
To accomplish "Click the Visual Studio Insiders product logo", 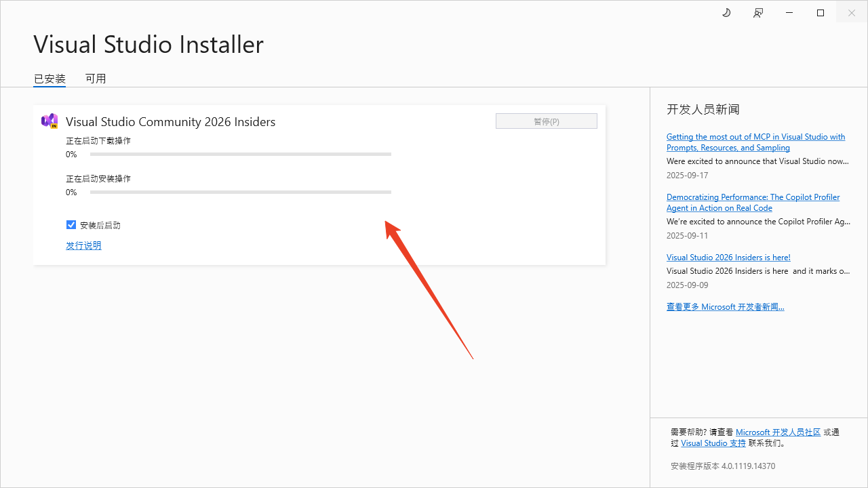I will tap(50, 121).
